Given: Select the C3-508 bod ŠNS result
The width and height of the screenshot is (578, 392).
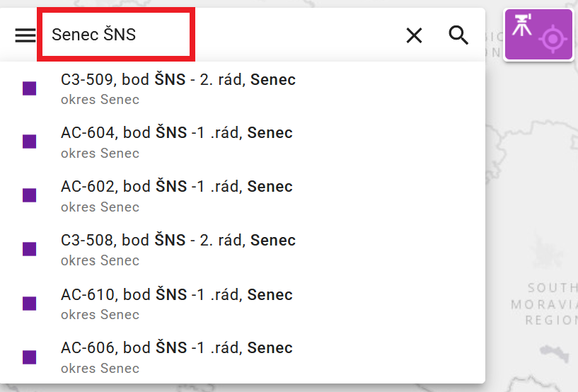Looking at the screenshot, I should (x=178, y=241).
